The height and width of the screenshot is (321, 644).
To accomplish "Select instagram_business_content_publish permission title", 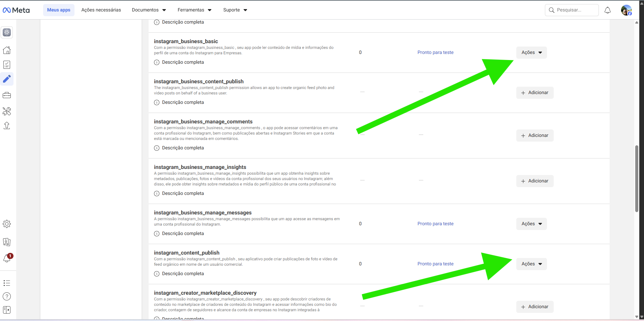I will tap(199, 82).
